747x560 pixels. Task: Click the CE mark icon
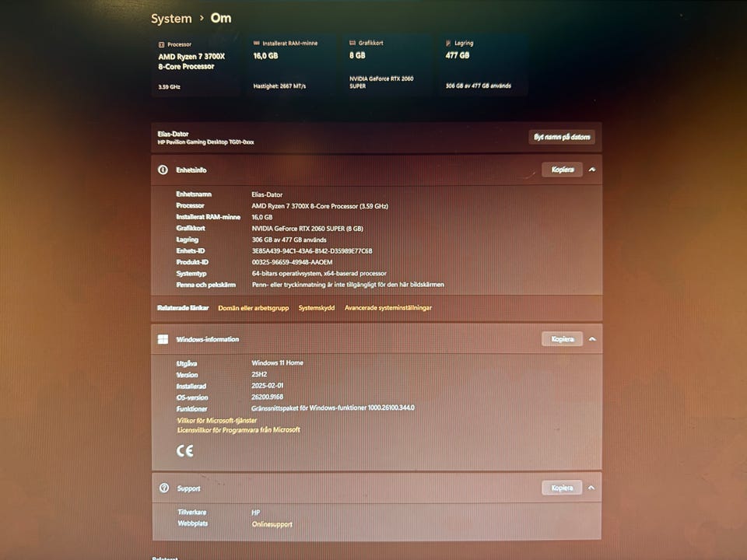tap(185, 450)
